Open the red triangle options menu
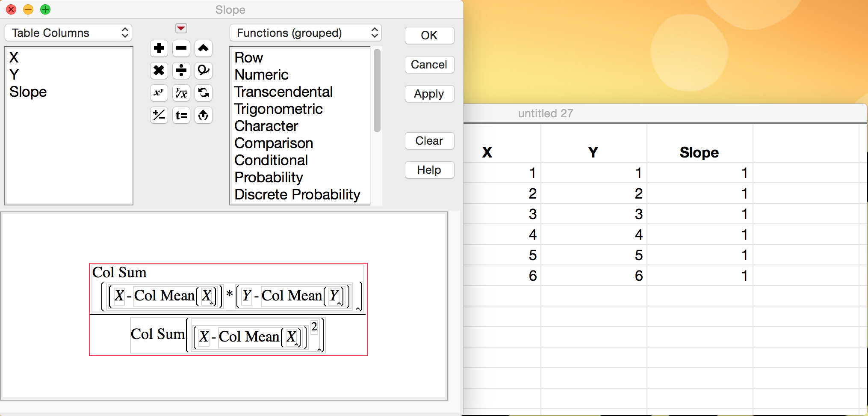The height and width of the screenshot is (416, 868). 181,29
